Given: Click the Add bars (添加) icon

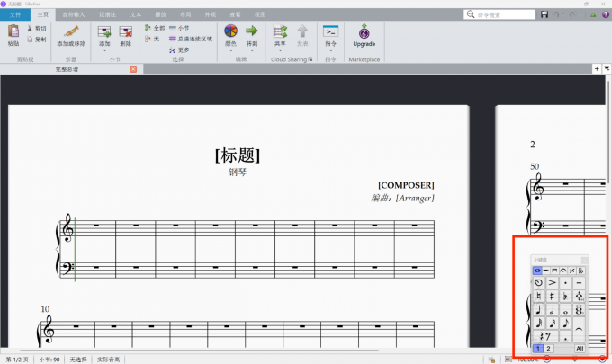Looking at the screenshot, I should click(104, 31).
